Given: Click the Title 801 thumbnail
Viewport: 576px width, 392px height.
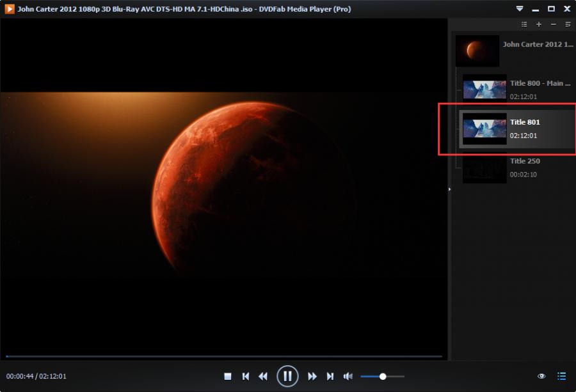Looking at the screenshot, I should [x=484, y=129].
